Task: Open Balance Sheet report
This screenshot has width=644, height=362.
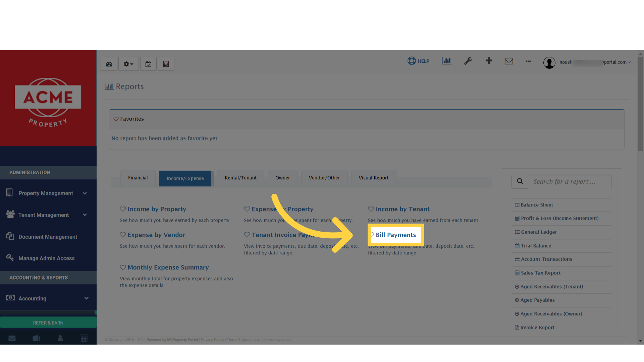Action: click(537, 205)
